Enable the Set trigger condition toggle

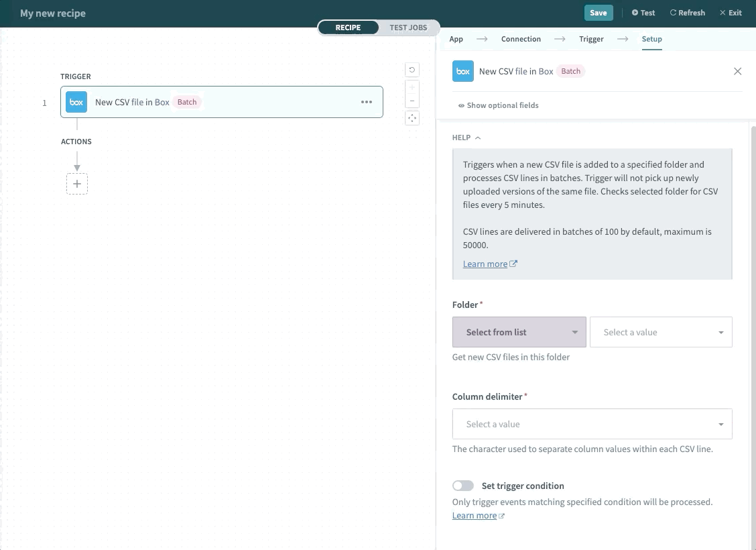[x=462, y=485]
